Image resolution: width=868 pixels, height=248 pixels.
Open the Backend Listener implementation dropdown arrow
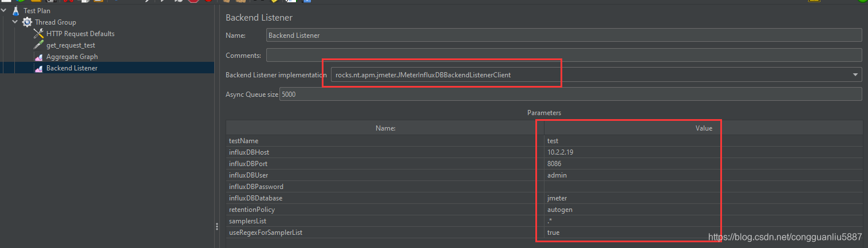tap(856, 74)
